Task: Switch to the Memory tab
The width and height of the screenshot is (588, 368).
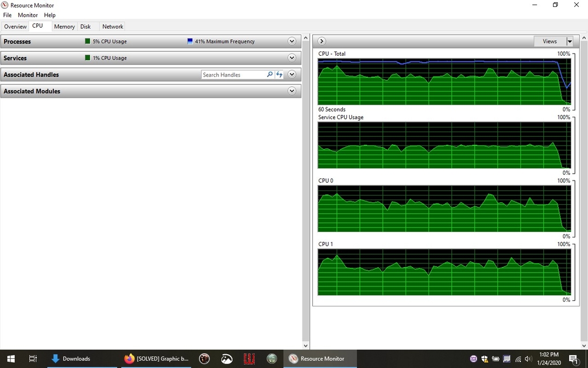Action: pyautogui.click(x=64, y=26)
